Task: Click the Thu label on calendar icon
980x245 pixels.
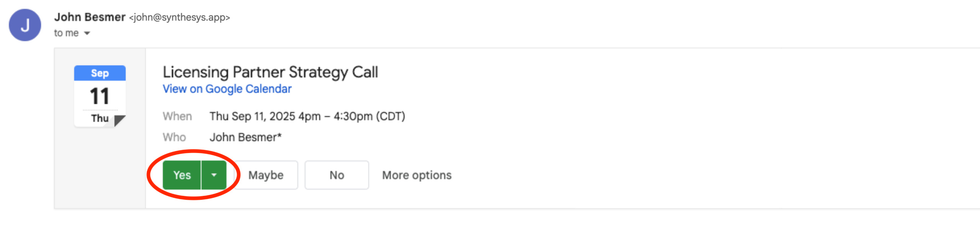Action: tap(100, 118)
